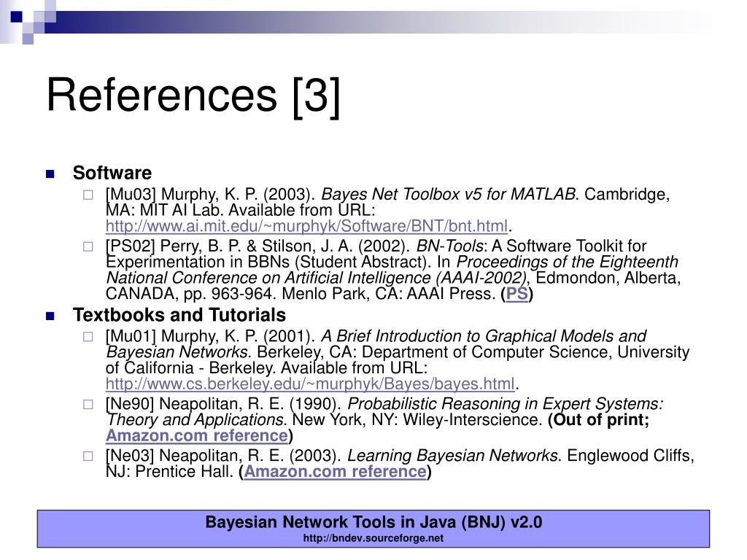Screen dimensions: 747x560
Task: Click the square bullet next to Textbooks and Tutorials
Action: pos(50,316)
